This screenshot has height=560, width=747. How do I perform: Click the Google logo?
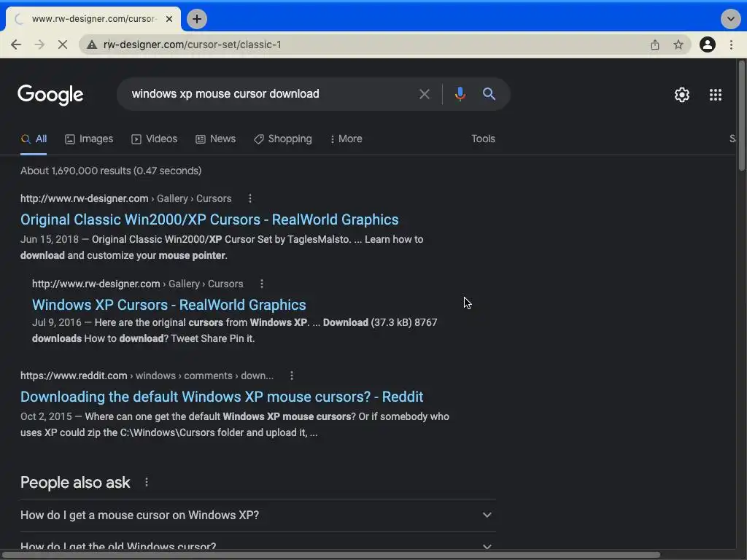[x=50, y=95]
